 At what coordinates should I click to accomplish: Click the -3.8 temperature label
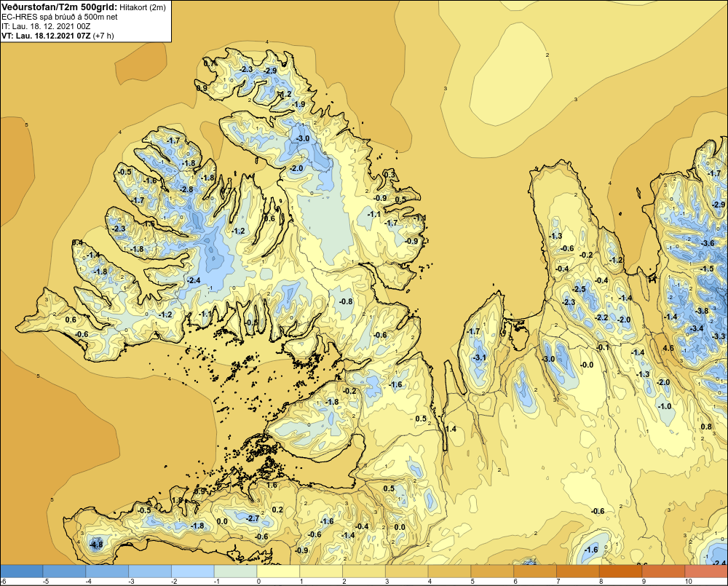702,311
